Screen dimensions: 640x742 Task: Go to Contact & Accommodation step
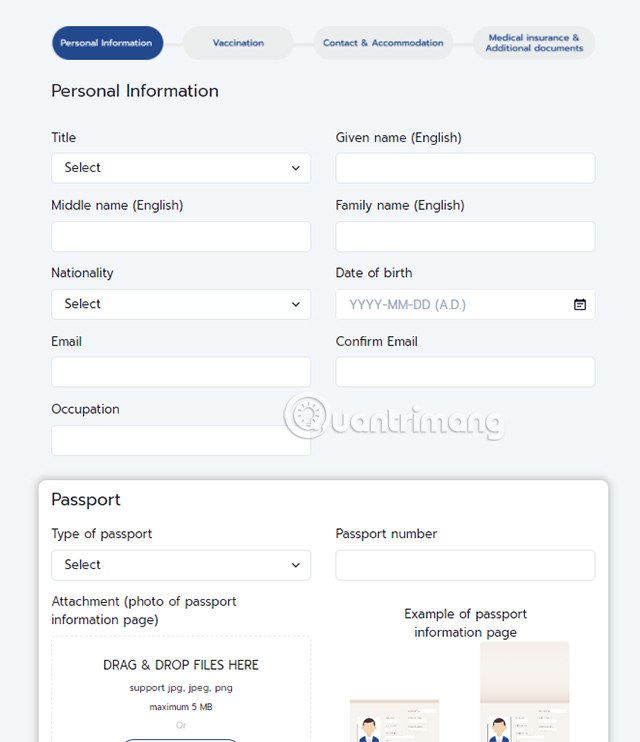coord(383,43)
